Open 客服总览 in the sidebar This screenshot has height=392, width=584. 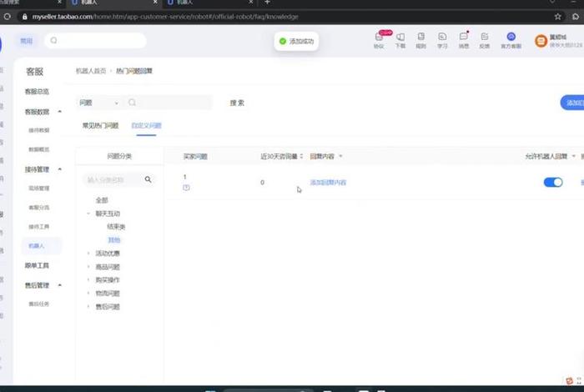point(37,92)
